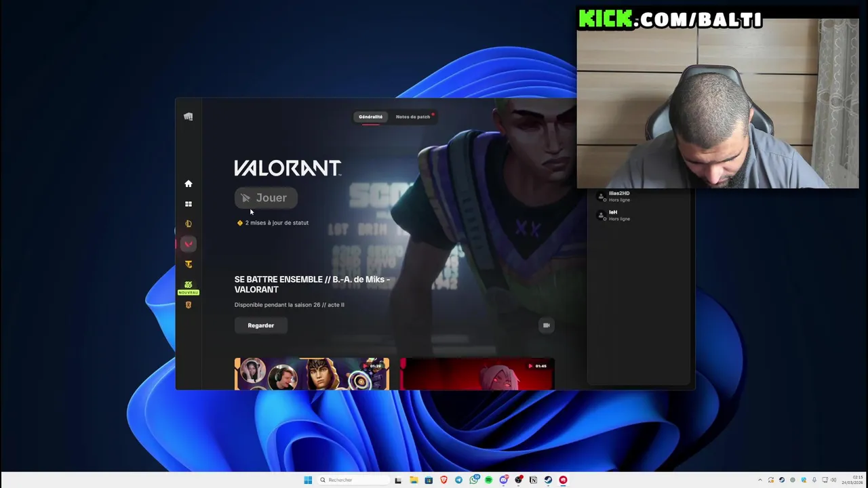
Task: Open the 2 mises à jour de statut notice
Action: 273,222
